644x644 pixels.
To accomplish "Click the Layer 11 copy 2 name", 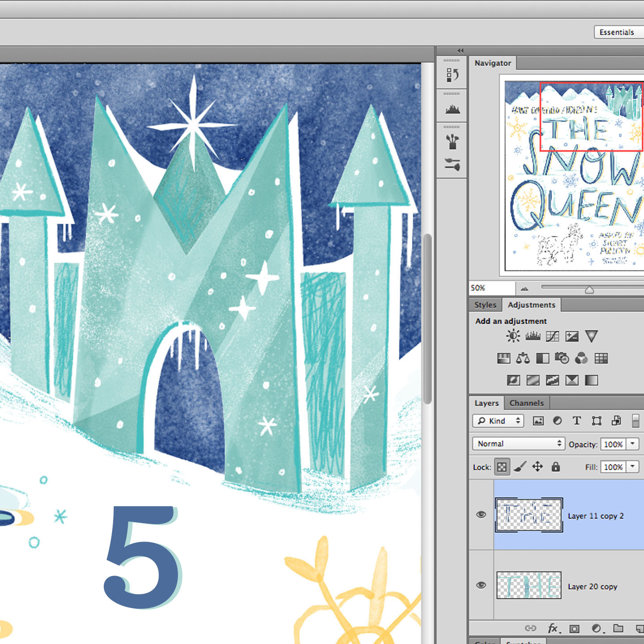I will (596, 516).
